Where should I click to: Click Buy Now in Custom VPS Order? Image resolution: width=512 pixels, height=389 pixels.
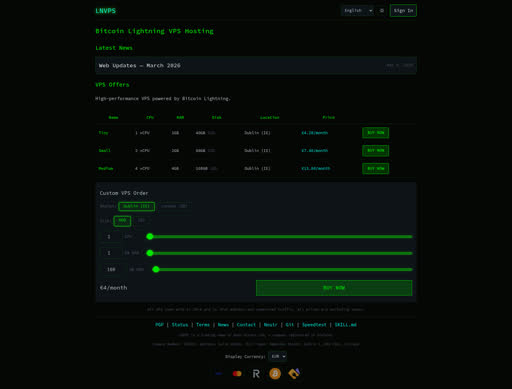pyautogui.click(x=334, y=288)
